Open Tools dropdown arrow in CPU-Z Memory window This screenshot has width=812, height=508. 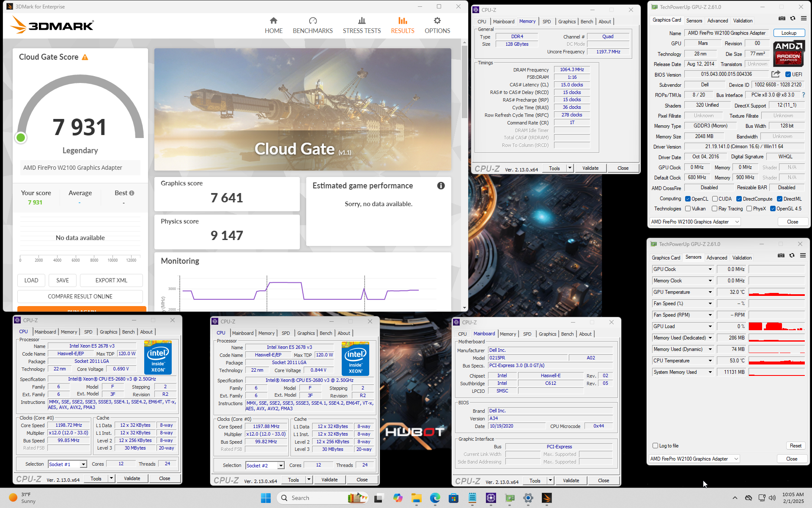pos(570,168)
